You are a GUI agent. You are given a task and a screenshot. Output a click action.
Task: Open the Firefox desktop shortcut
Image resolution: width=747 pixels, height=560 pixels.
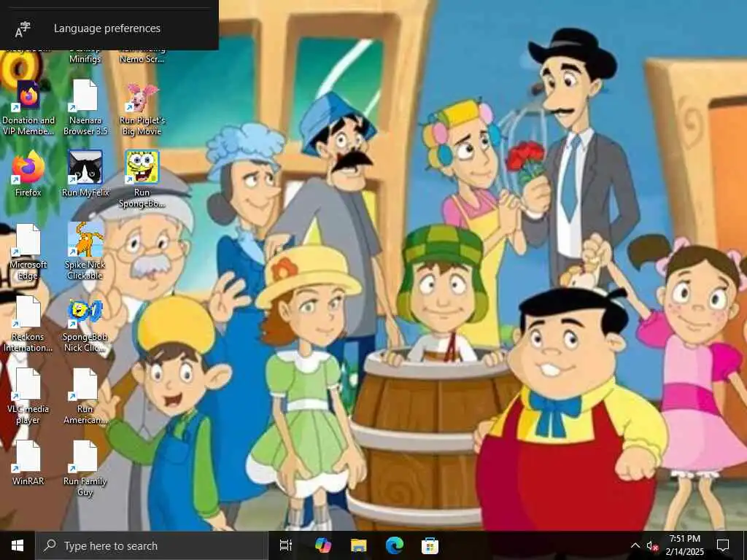[x=28, y=174]
